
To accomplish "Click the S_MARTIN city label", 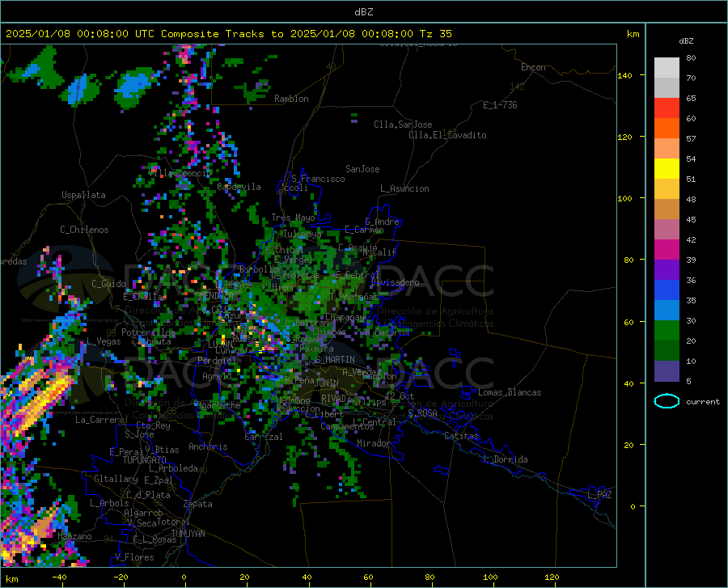I will coord(334,360).
